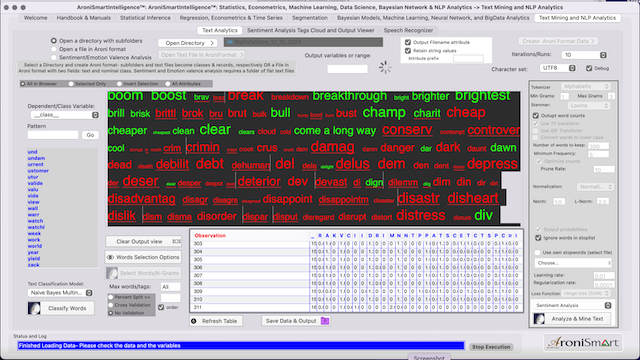Expand the Character set UTF8 dropdown

[558, 68]
